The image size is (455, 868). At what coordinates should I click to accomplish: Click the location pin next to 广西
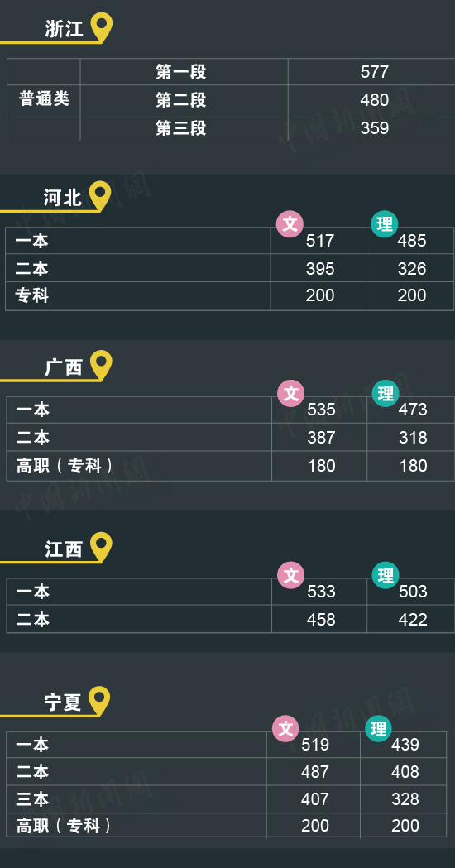coord(101,365)
